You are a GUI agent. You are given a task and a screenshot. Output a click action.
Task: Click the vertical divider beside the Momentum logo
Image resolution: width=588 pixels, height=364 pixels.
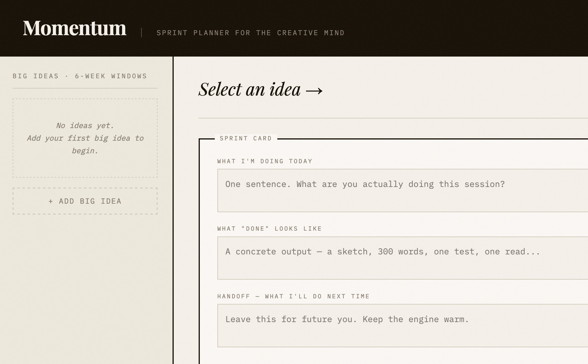click(x=141, y=33)
